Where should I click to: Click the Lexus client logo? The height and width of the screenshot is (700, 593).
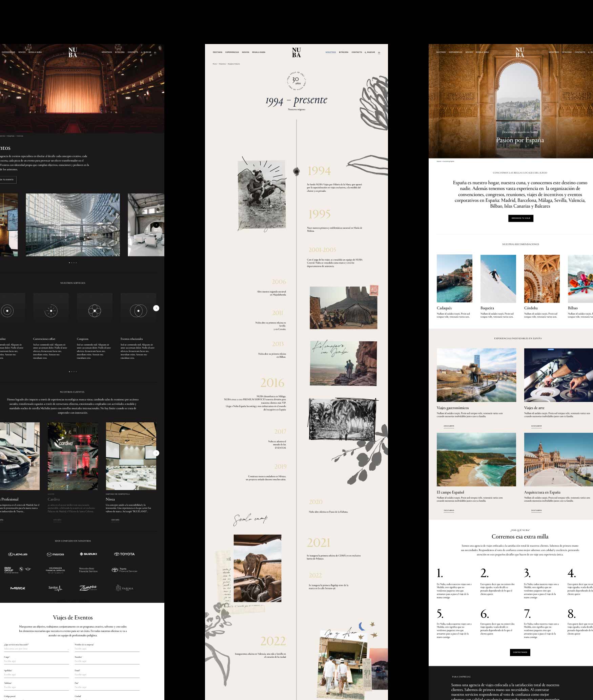tap(18, 554)
